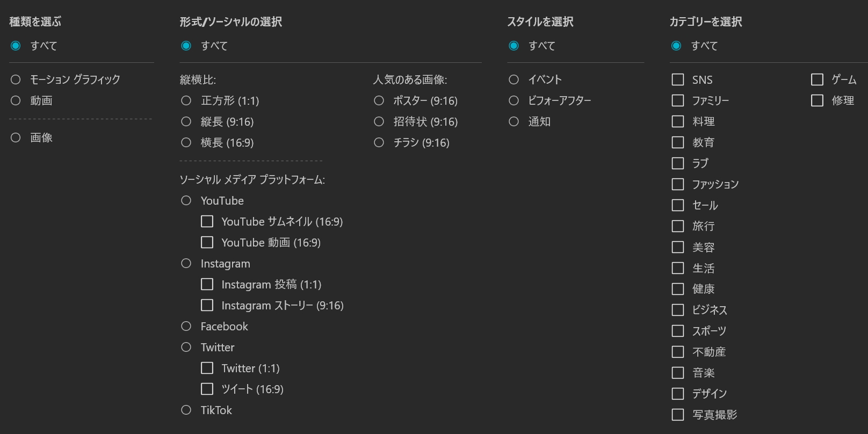Tick the ツイート (16:9) checkbox
Image resolution: width=868 pixels, height=434 pixels.
(x=207, y=389)
